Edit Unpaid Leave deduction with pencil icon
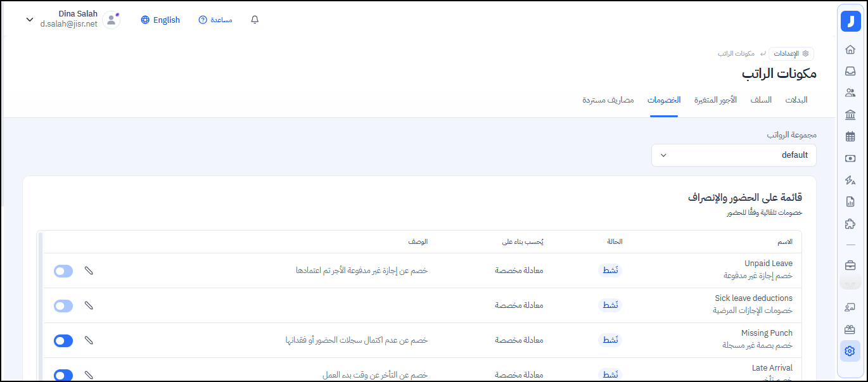 (89, 271)
